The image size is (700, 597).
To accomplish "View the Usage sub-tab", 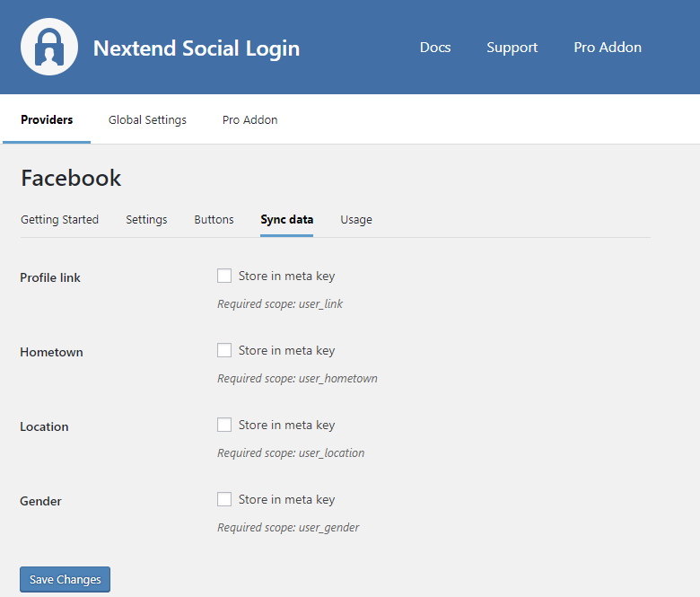I will (355, 219).
